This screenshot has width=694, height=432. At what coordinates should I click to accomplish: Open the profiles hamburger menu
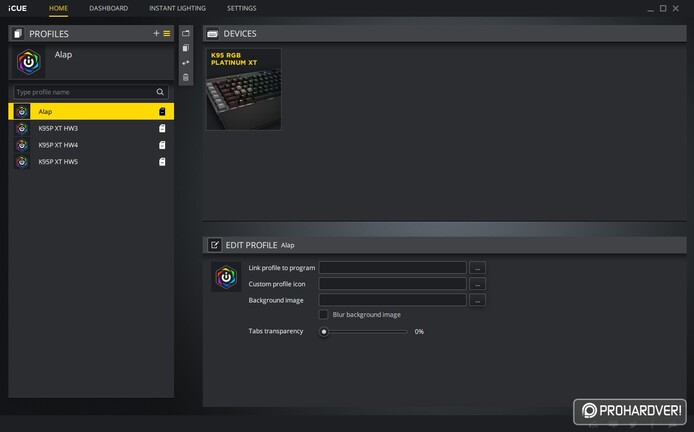coord(167,33)
